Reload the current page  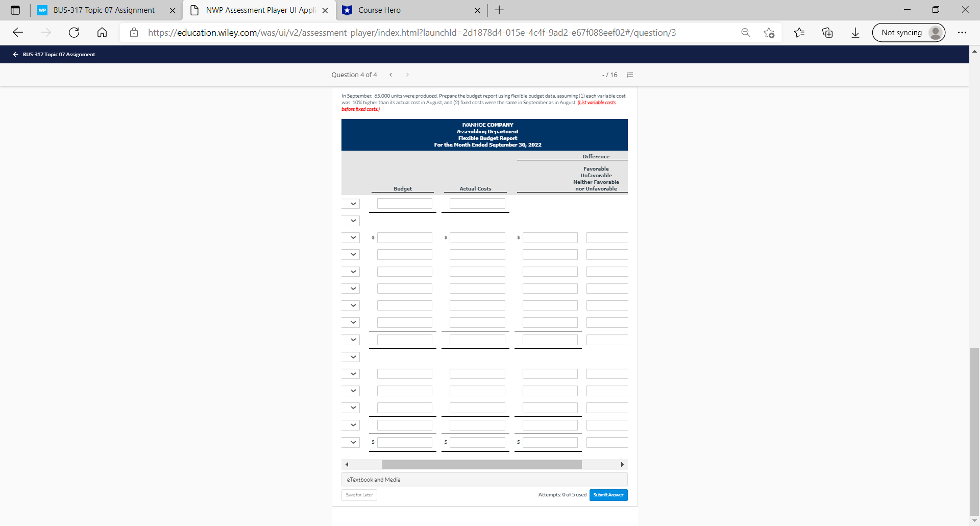click(x=74, y=32)
